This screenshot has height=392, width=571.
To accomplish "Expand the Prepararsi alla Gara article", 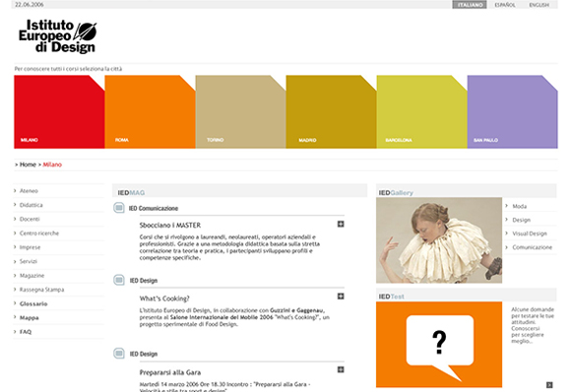I will pyautogui.click(x=341, y=369).
